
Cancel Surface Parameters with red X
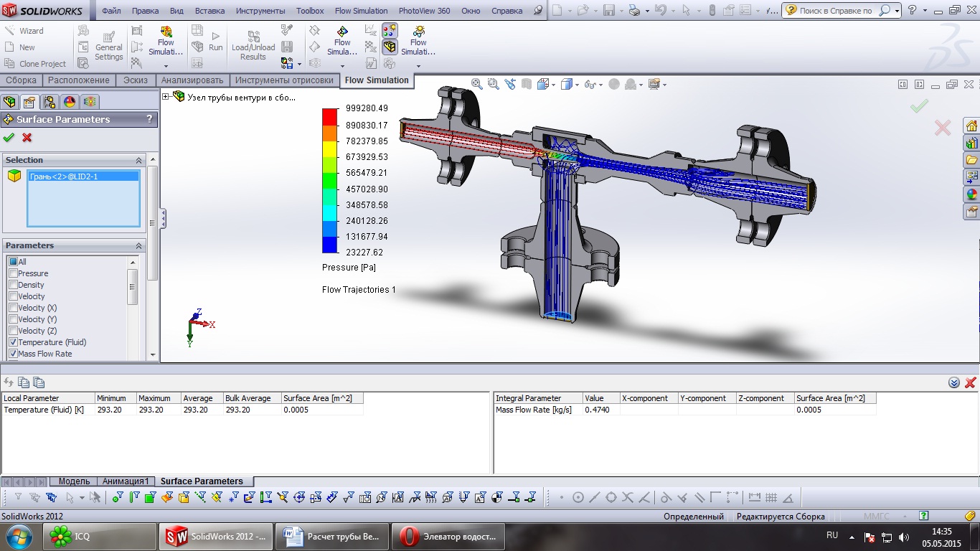click(x=27, y=138)
